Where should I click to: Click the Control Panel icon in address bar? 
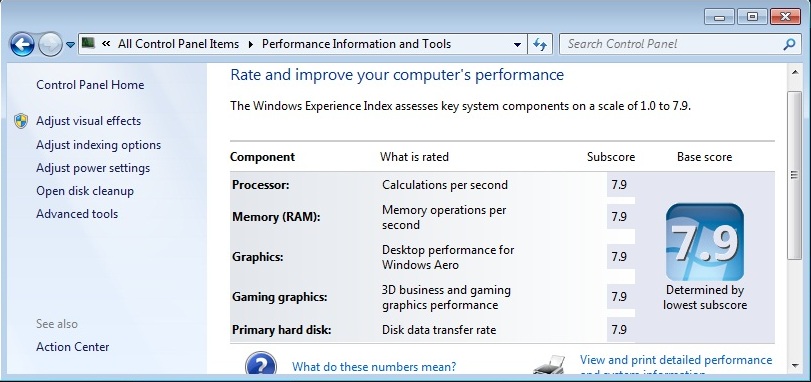point(88,43)
